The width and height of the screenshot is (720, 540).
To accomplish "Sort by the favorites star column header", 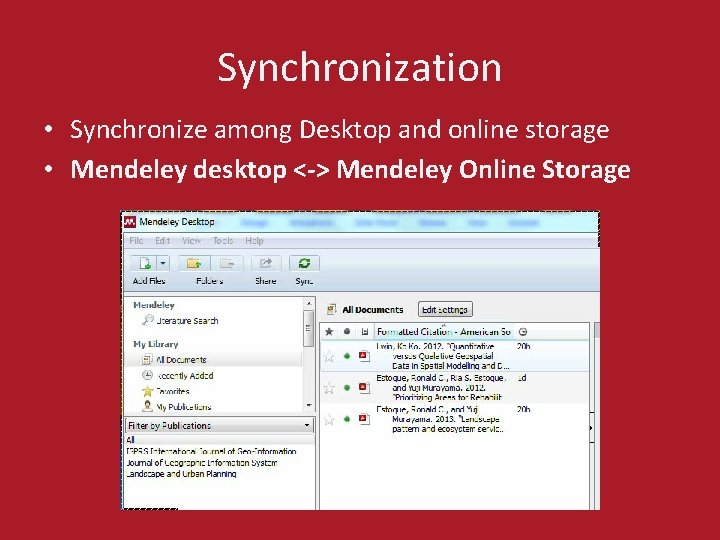I will pyautogui.click(x=329, y=332).
